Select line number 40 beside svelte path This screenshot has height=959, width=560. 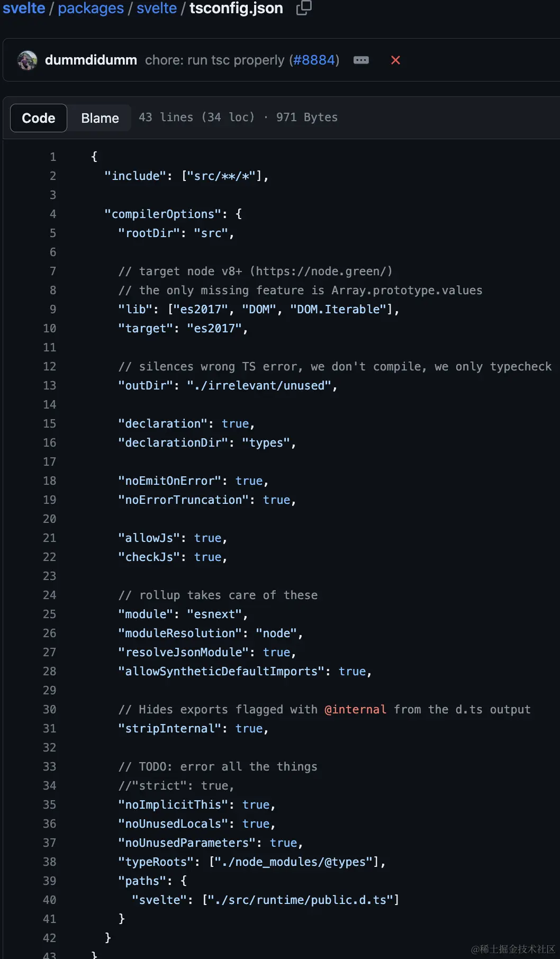(x=49, y=900)
